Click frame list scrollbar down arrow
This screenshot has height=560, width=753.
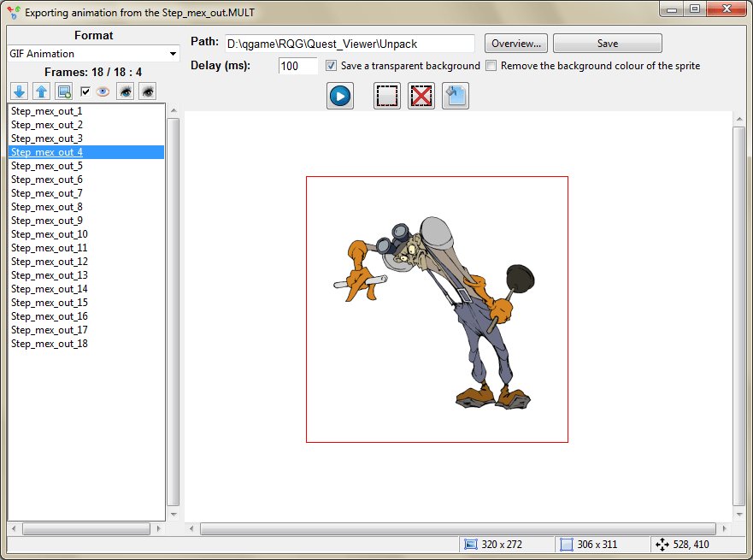[174, 515]
